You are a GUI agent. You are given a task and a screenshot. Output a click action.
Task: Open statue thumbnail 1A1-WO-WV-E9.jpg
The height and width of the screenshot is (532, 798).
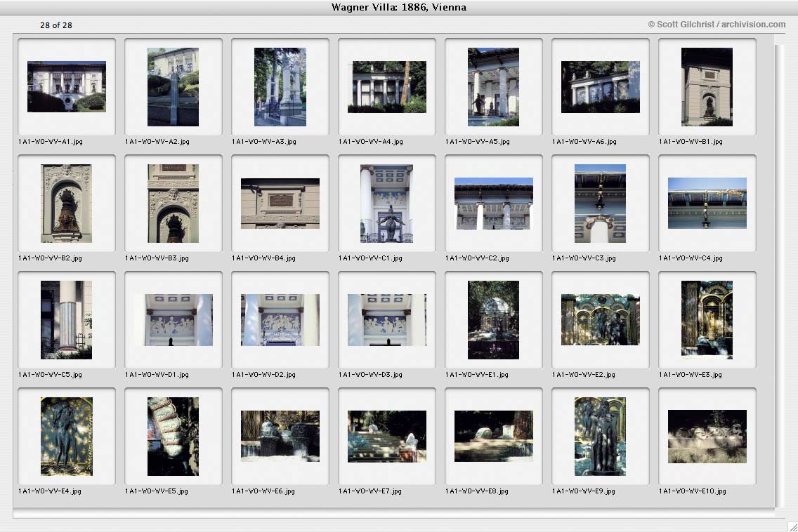click(x=600, y=437)
